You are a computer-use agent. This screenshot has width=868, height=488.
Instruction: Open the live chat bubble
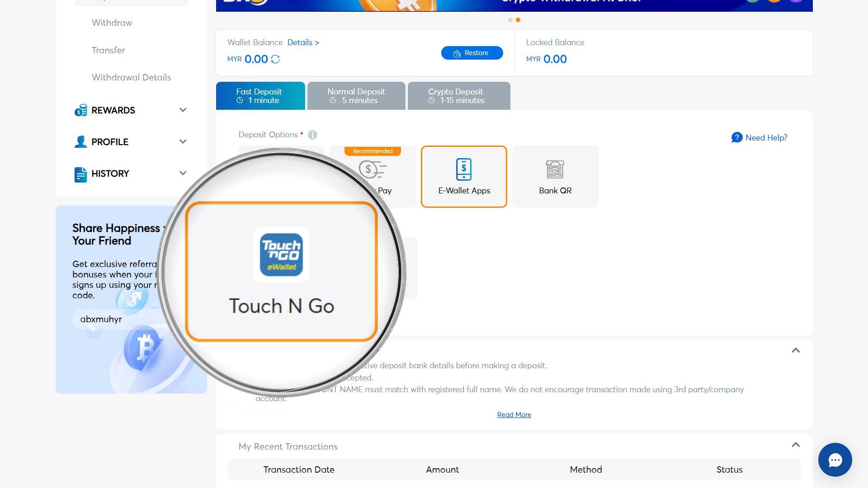pyautogui.click(x=835, y=460)
